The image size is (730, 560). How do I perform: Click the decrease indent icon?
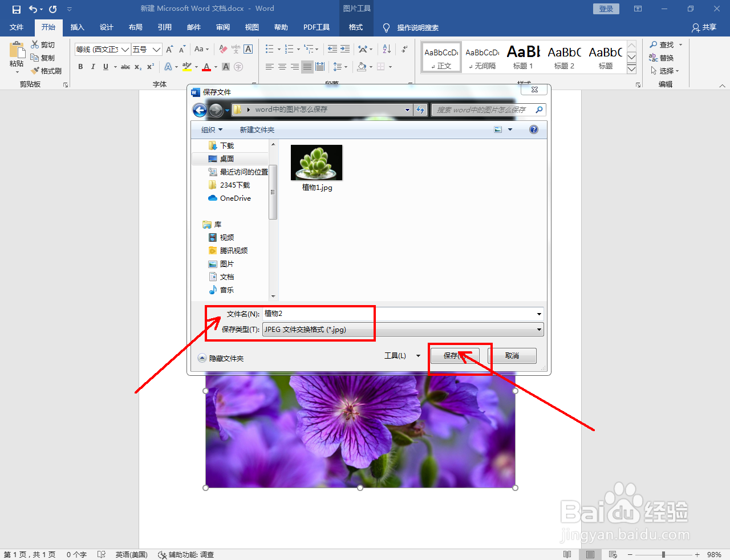(332, 50)
